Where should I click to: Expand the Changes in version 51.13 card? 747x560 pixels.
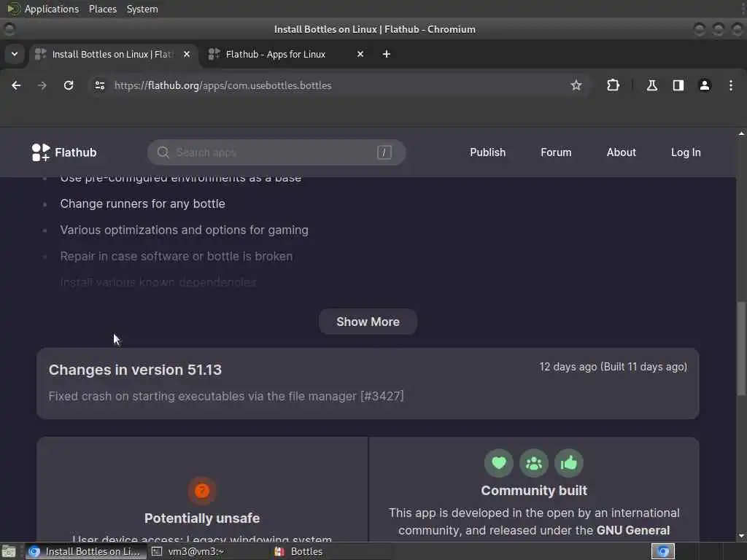coord(368,384)
